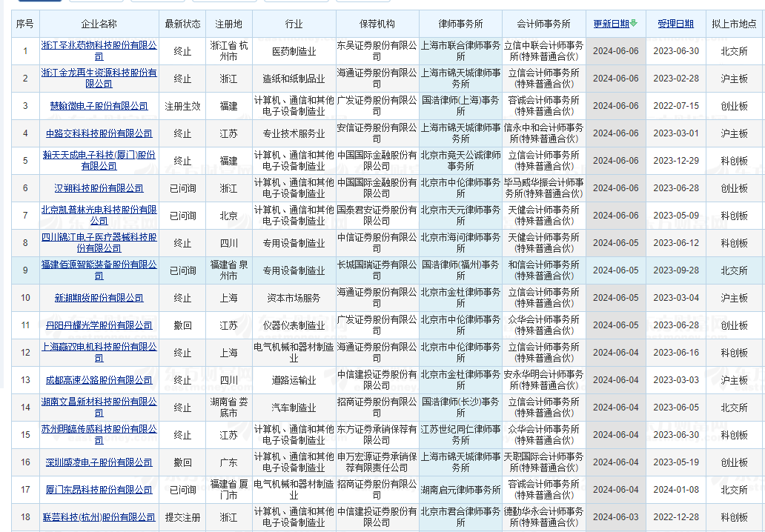The image size is (765, 532).
Task: Open 四川锦江电子医疗器械科技股份有限公司 link
Action: point(99,243)
